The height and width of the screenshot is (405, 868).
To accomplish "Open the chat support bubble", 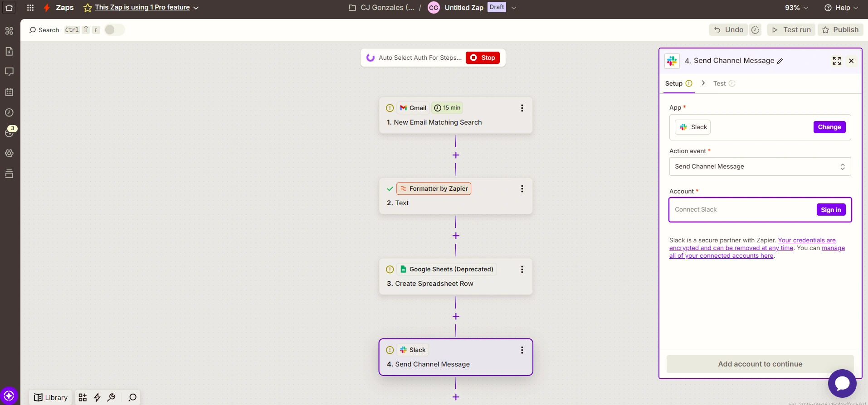I will click(842, 383).
